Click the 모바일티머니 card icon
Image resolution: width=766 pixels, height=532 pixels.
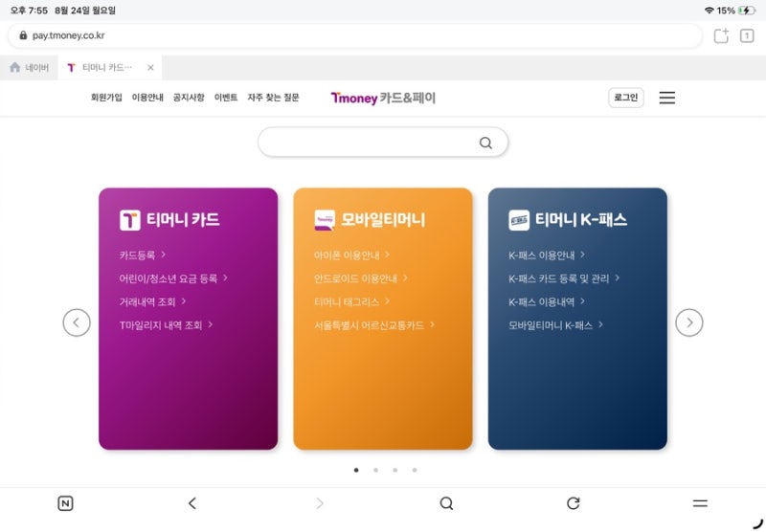pyautogui.click(x=325, y=220)
